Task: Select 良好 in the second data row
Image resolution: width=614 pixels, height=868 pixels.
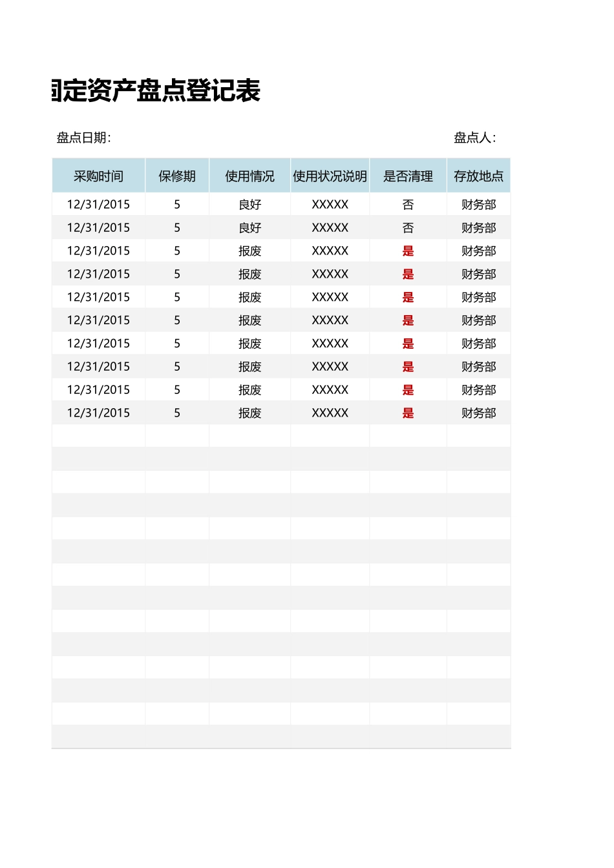Action: click(249, 228)
